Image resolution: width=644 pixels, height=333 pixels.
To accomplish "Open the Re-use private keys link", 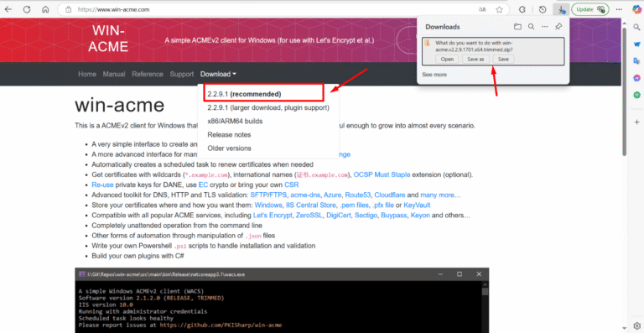I will [x=102, y=185].
